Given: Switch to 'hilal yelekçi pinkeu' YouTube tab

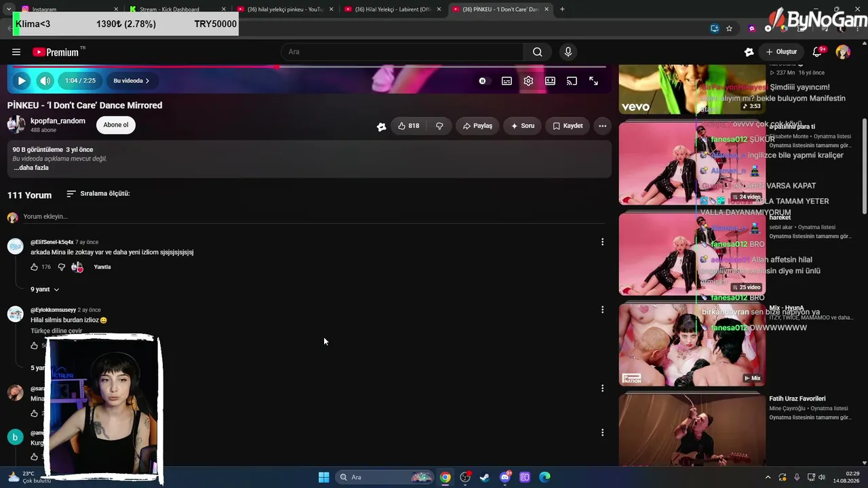Looking at the screenshot, I should pos(285,9).
